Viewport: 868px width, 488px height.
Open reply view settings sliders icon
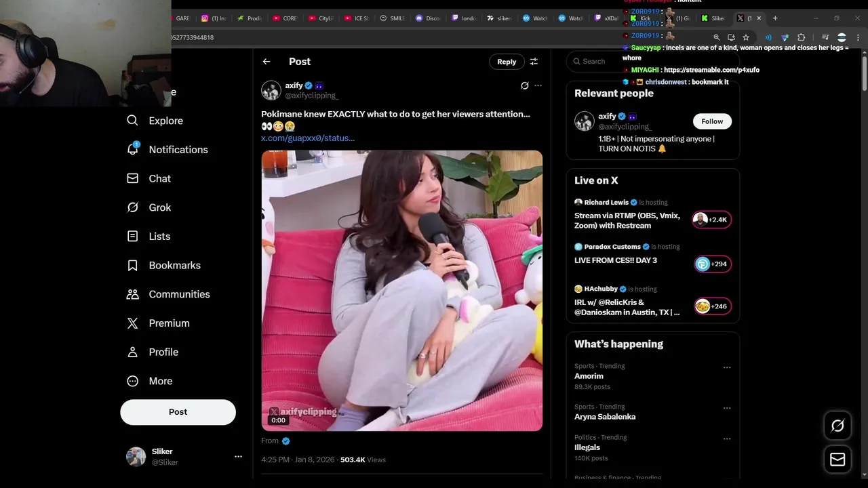coord(534,62)
